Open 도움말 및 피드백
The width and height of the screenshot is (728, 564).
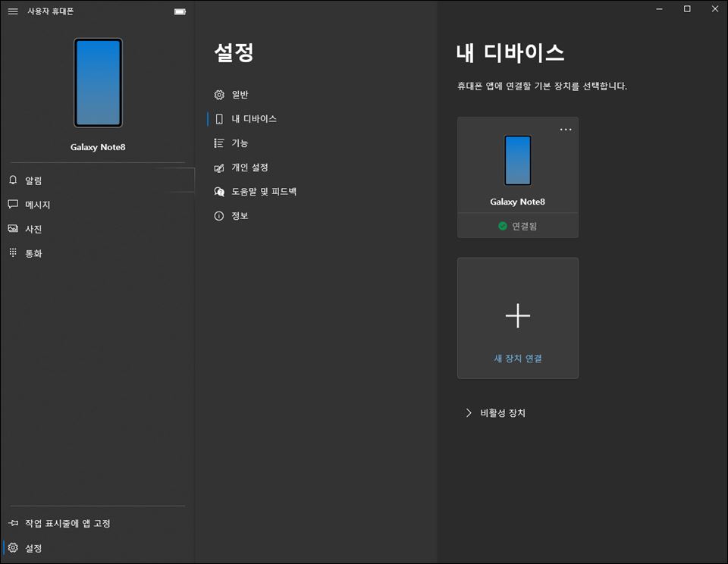(263, 192)
